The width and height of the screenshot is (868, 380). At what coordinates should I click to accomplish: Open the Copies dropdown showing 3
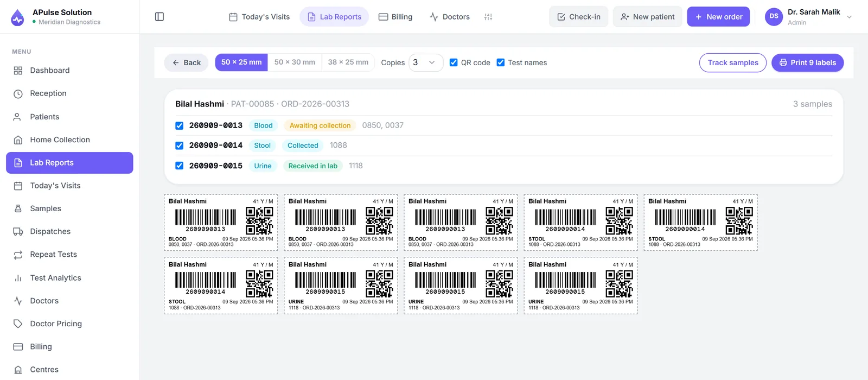[426, 62]
